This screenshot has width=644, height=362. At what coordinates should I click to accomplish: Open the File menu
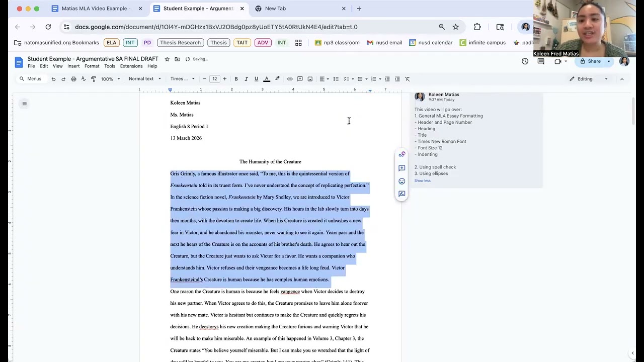coord(31,66)
